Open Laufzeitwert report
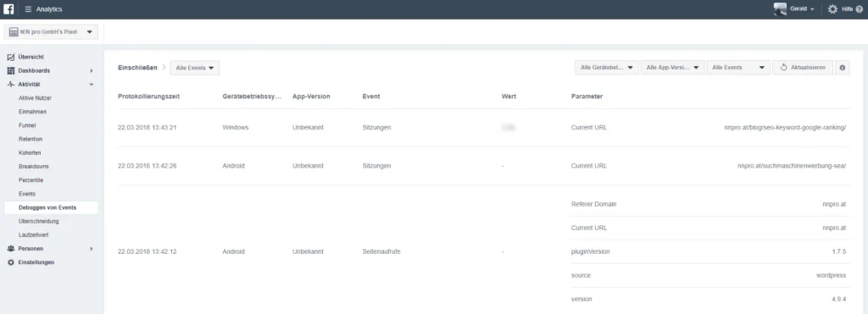868x314 pixels. point(34,235)
